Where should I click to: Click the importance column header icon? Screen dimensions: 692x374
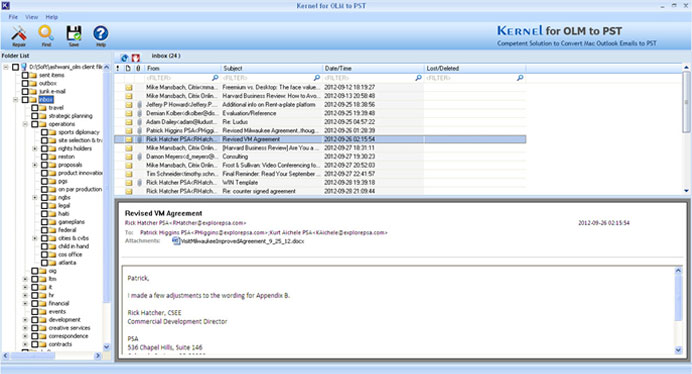click(x=118, y=68)
